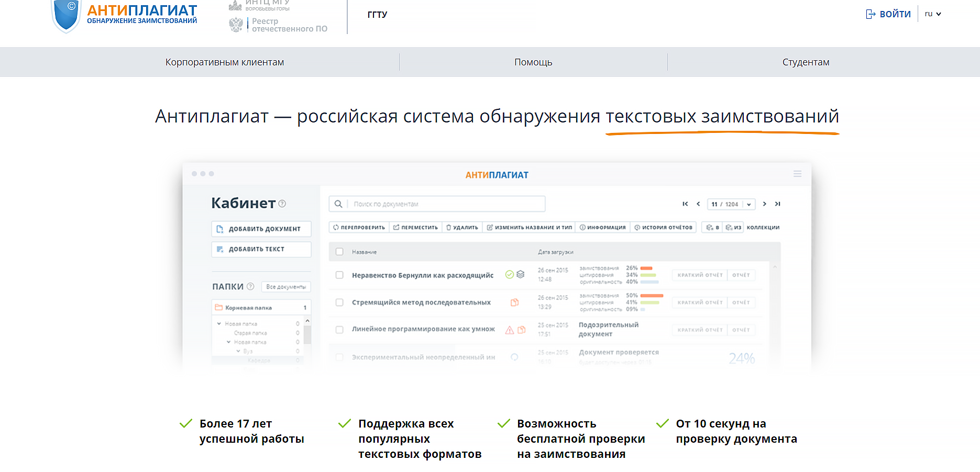Click Изменить название и тип
This screenshot has height=472, width=980.
pyautogui.click(x=529, y=228)
